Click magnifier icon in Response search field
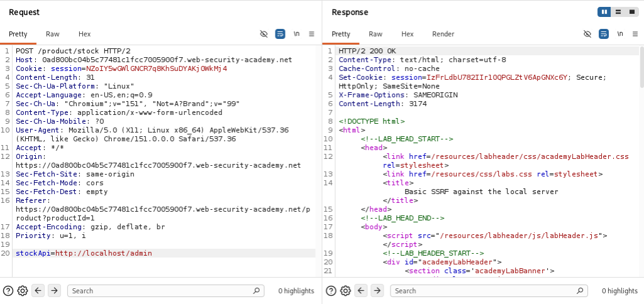Image resolution: width=644 pixels, height=304 pixels. (579, 291)
